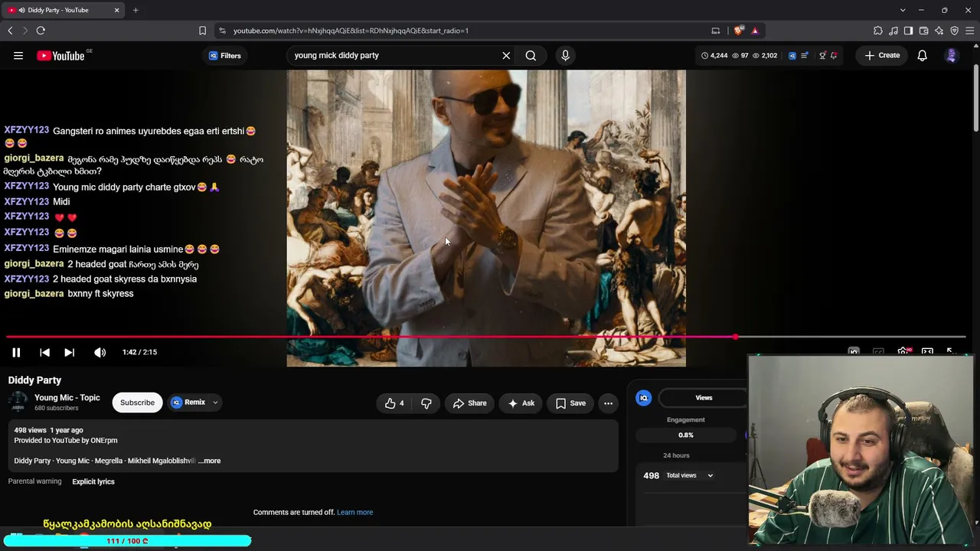980x551 pixels.
Task: Mute the video volume
Action: point(100,352)
